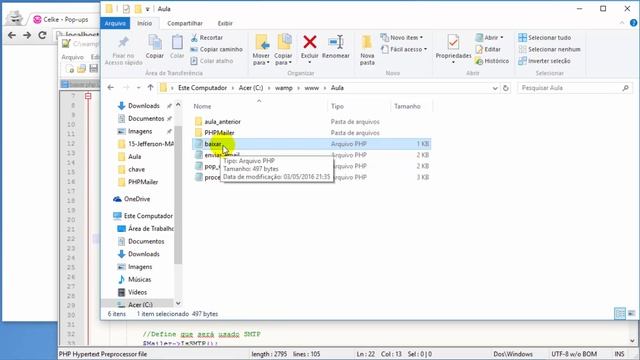The width and height of the screenshot is (640, 360).
Task: Open Copiar para folder icon
Action: pyautogui.click(x=283, y=50)
